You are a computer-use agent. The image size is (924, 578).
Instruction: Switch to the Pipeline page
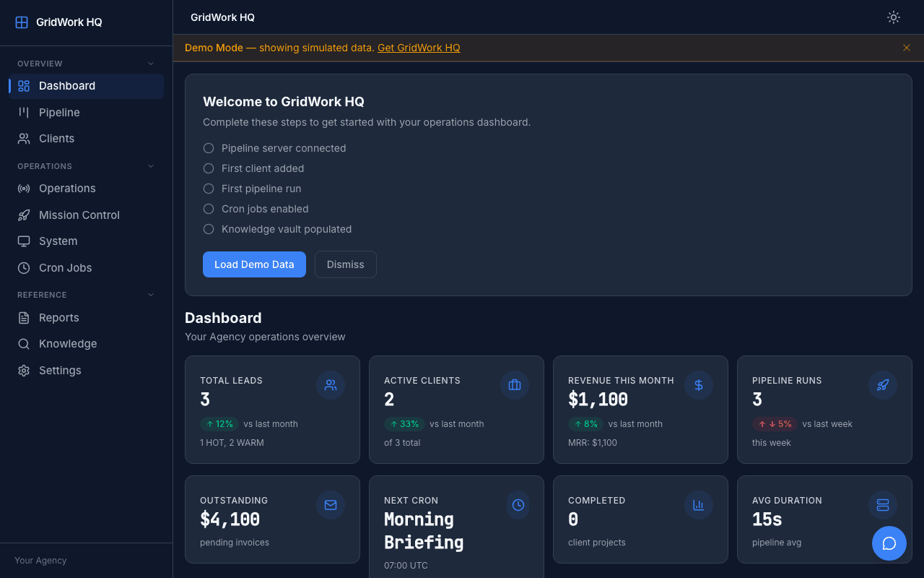click(x=59, y=112)
